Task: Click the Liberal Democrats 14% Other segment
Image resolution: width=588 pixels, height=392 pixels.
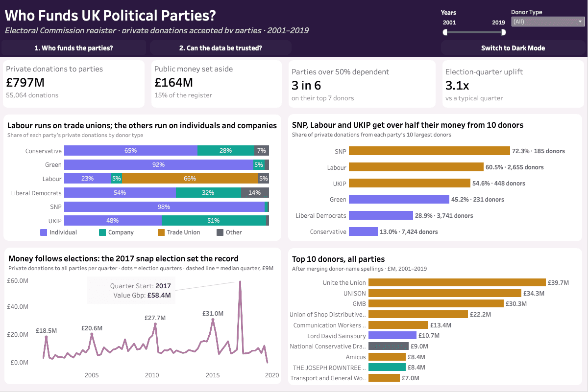Action: [255, 193]
